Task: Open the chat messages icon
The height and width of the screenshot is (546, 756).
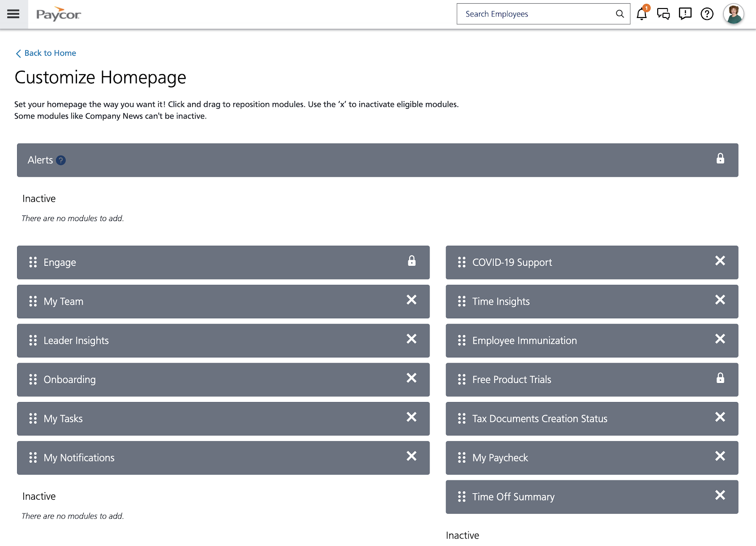Action: pos(663,14)
